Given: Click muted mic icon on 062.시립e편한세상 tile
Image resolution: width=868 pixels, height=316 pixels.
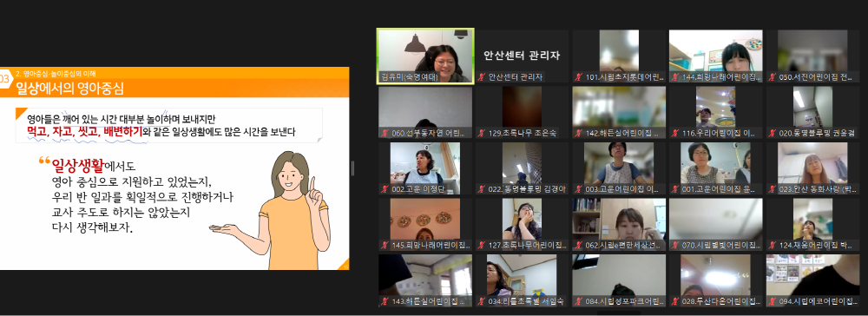Looking at the screenshot, I should [578, 245].
